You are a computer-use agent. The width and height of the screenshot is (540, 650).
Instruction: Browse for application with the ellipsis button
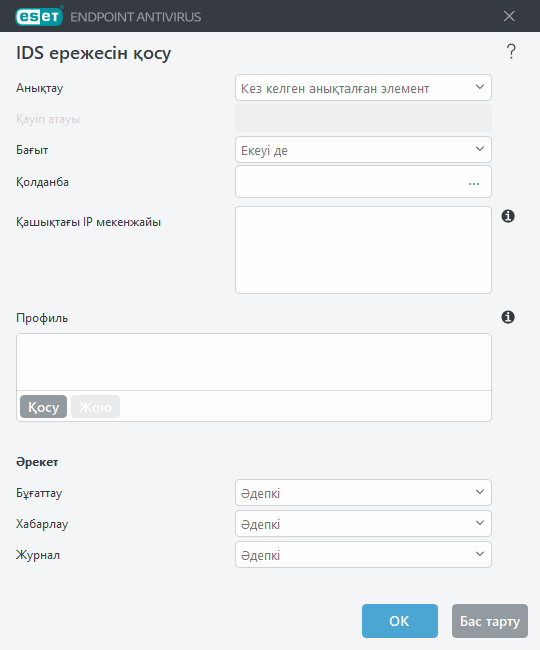pos(474,183)
